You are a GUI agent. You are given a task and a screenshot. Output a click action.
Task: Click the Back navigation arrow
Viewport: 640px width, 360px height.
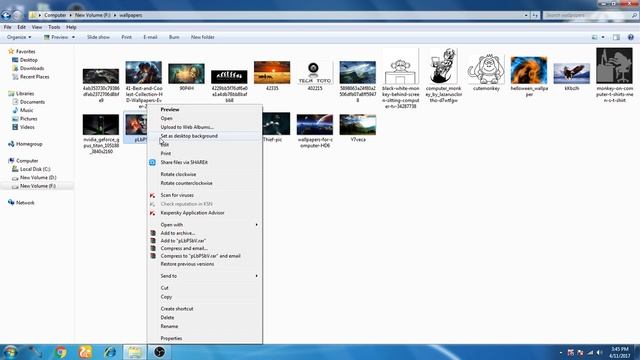pos(6,16)
